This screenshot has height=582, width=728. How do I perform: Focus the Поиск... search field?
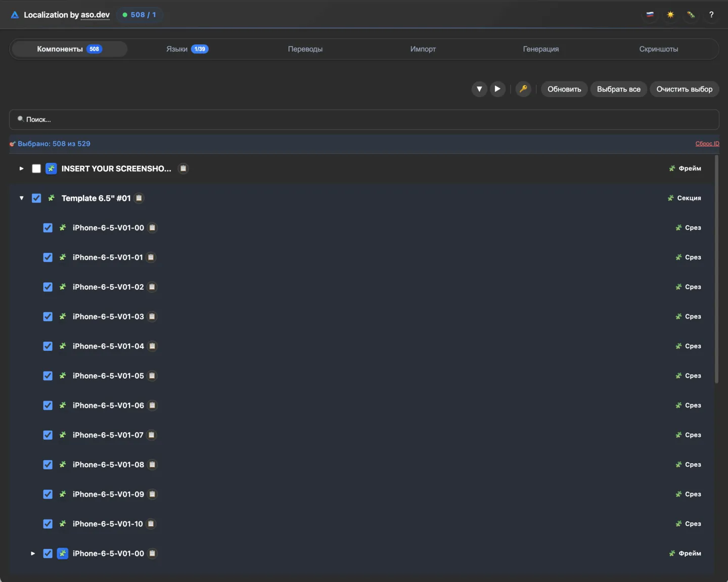pyautogui.click(x=364, y=119)
